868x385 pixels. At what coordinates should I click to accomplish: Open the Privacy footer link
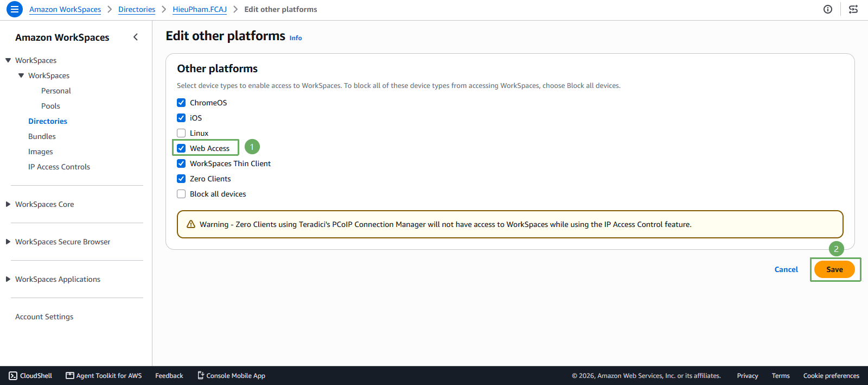(748, 376)
